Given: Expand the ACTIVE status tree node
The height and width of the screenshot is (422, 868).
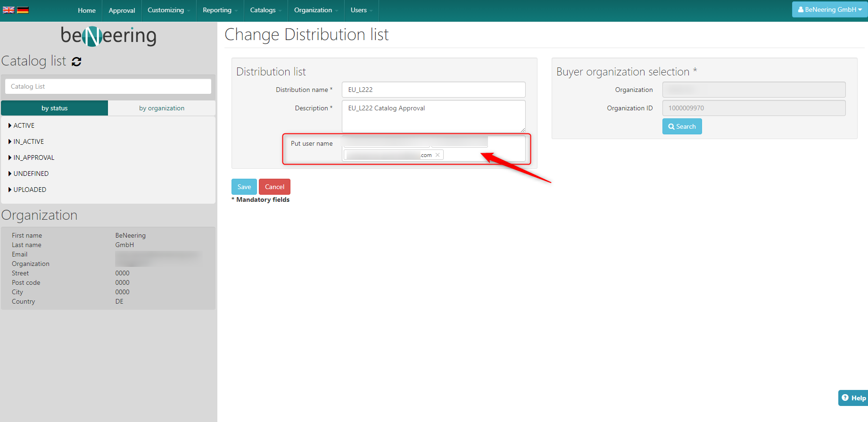Looking at the screenshot, I should [x=10, y=125].
